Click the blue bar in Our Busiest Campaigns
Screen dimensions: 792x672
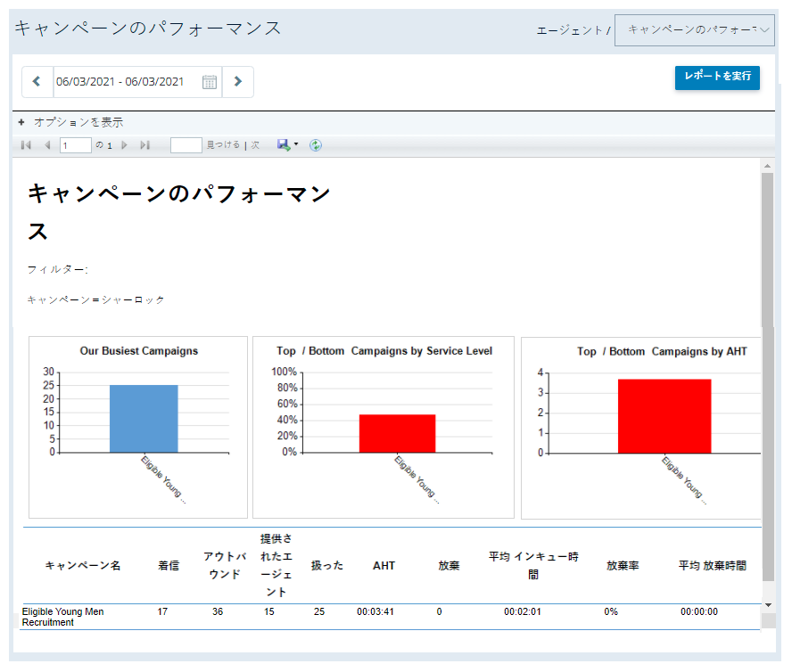(144, 419)
